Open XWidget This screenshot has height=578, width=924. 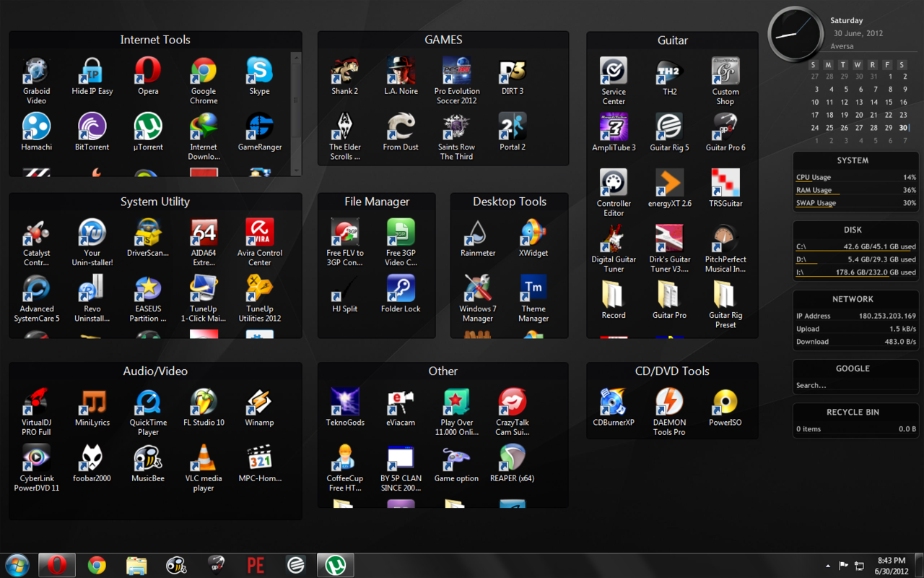[x=533, y=238]
